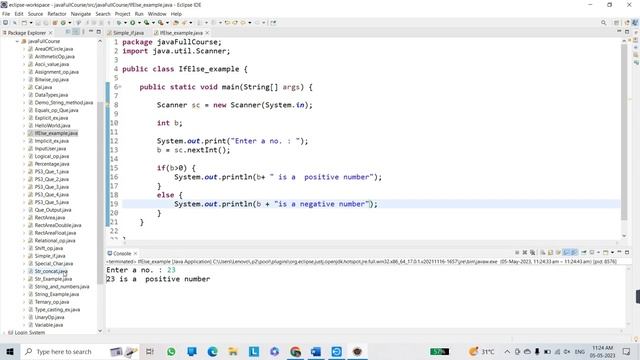Screen dimensions: 640x360
Task: Open File Explorer from the taskbar
Action: click(x=233, y=351)
